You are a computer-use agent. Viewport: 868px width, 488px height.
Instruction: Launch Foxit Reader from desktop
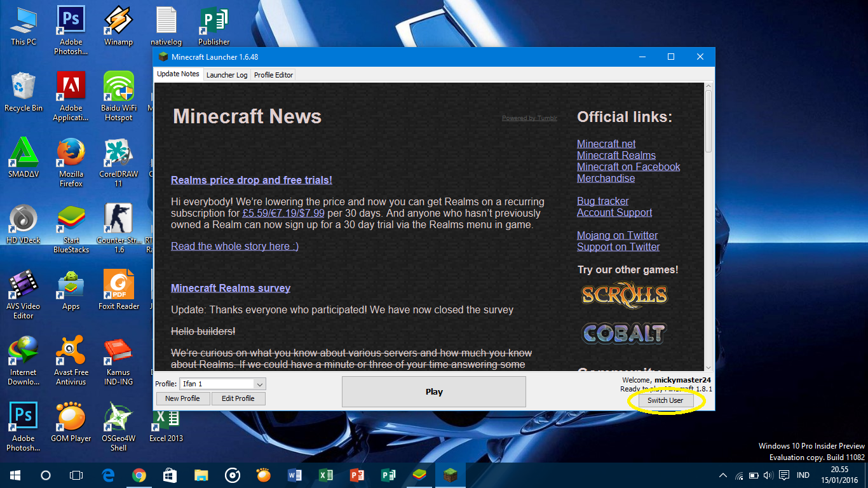point(118,290)
